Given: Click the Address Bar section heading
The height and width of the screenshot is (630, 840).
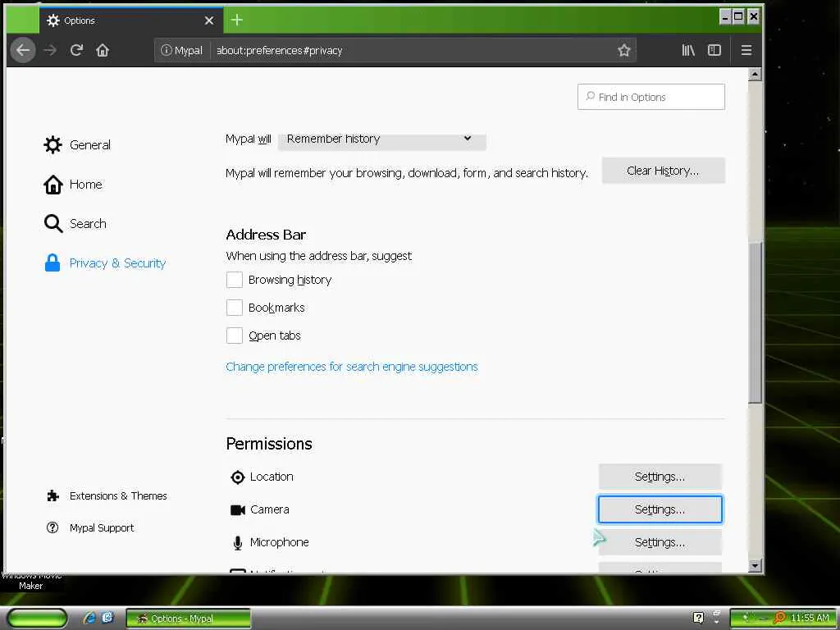Looking at the screenshot, I should coord(266,235).
